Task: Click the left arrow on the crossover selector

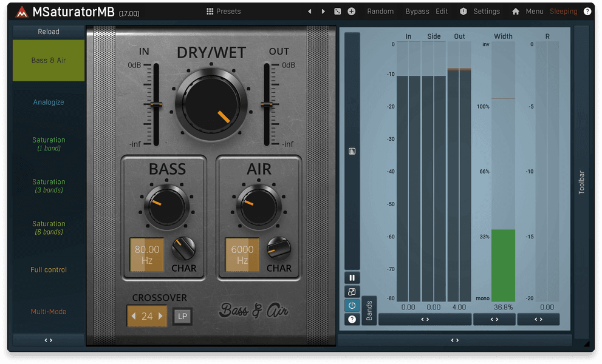Action: (134, 316)
